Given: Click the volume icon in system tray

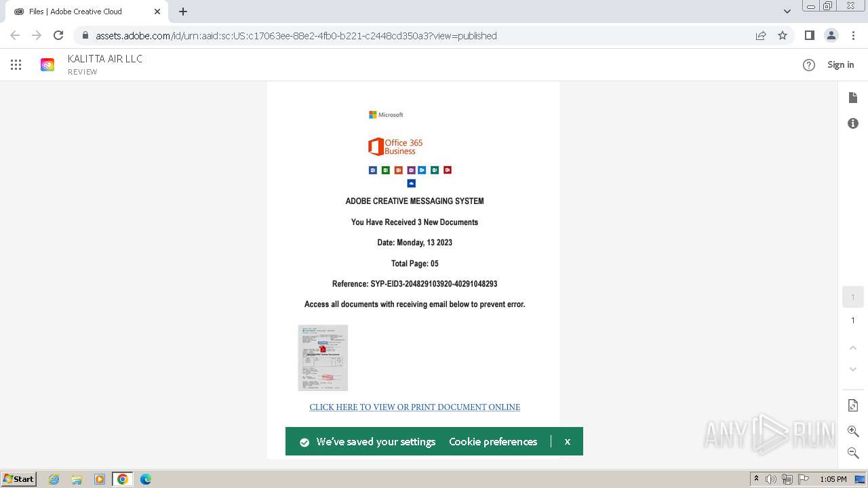Looking at the screenshot, I should tap(771, 479).
